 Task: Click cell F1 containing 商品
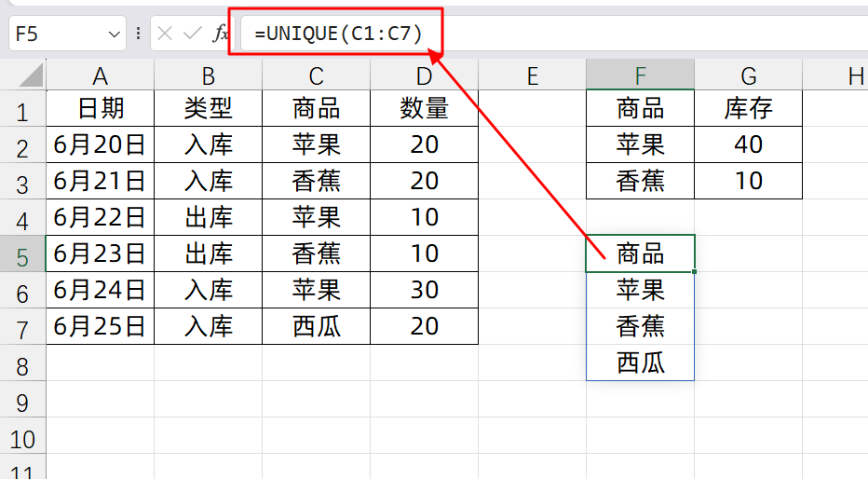[x=640, y=108]
